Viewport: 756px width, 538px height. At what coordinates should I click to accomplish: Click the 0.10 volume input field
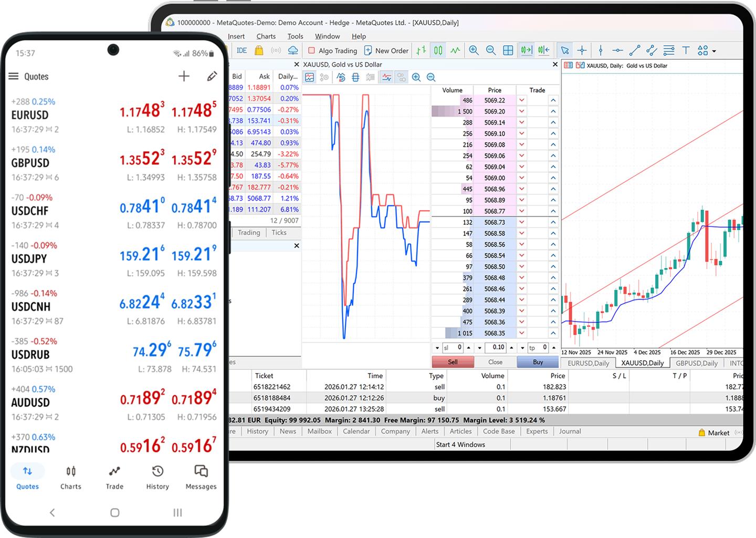495,347
